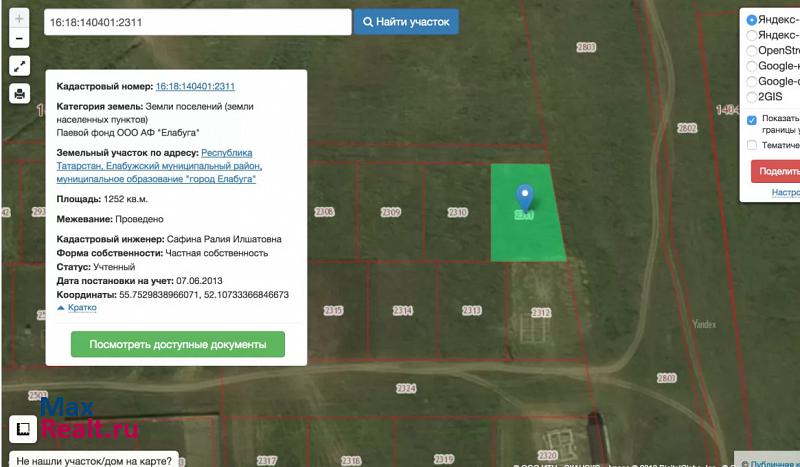Click Посмотреть доступные документы button

[x=177, y=344]
